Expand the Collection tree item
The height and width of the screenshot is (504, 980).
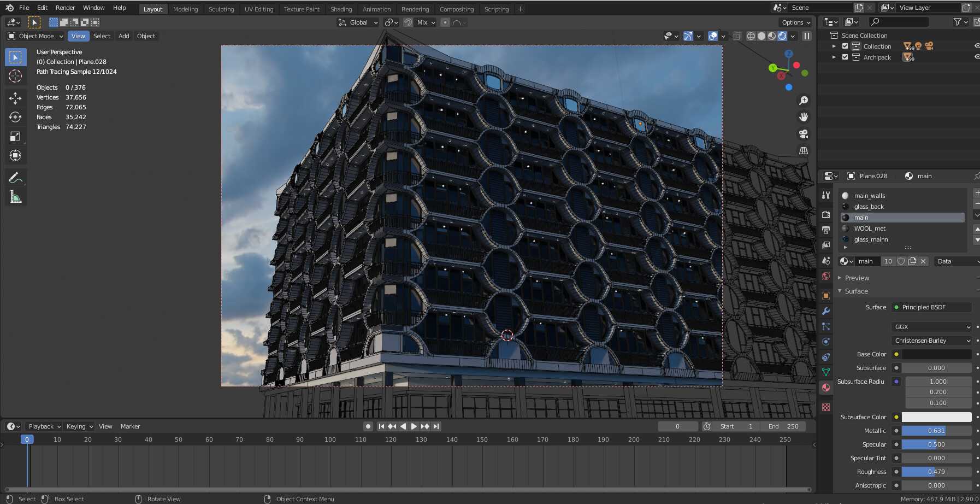[x=834, y=46]
